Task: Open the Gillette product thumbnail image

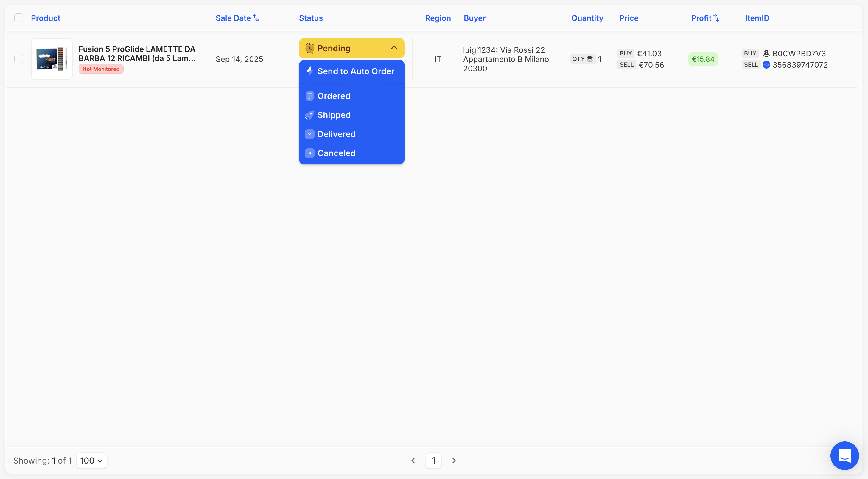Action: [x=52, y=59]
